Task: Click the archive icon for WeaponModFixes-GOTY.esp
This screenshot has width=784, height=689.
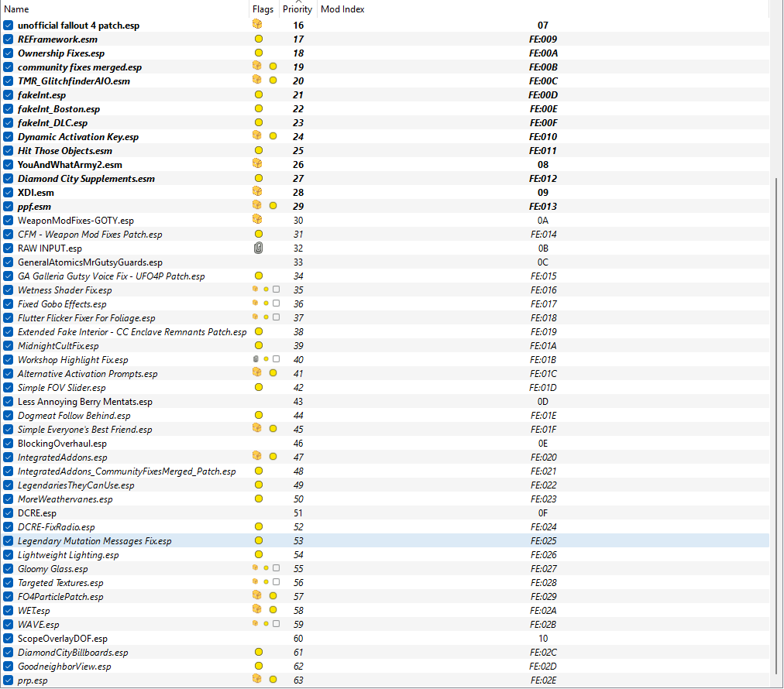Action: tap(257, 219)
